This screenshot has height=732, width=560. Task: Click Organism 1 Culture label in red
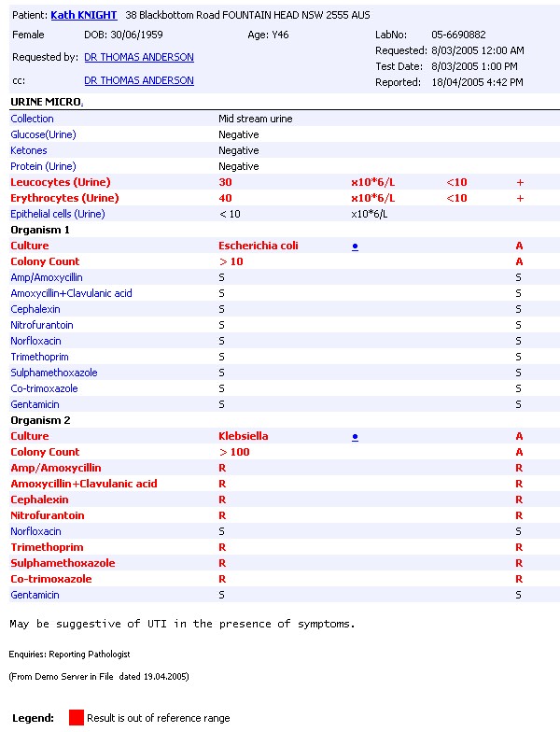(29, 246)
